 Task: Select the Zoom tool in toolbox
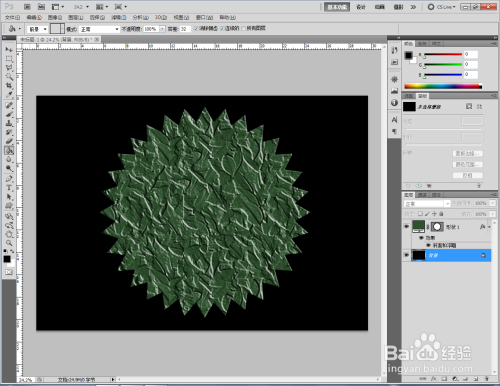9,243
